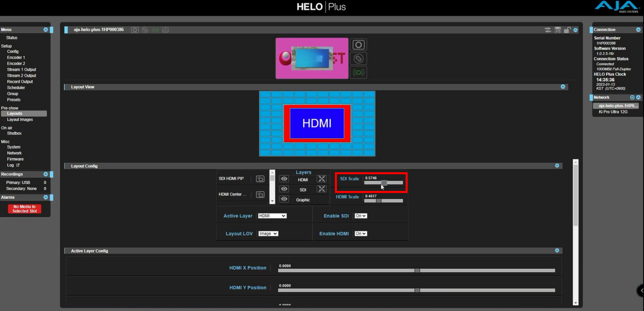
Task: Open the Enable SDI dropdown
Action: point(360,216)
